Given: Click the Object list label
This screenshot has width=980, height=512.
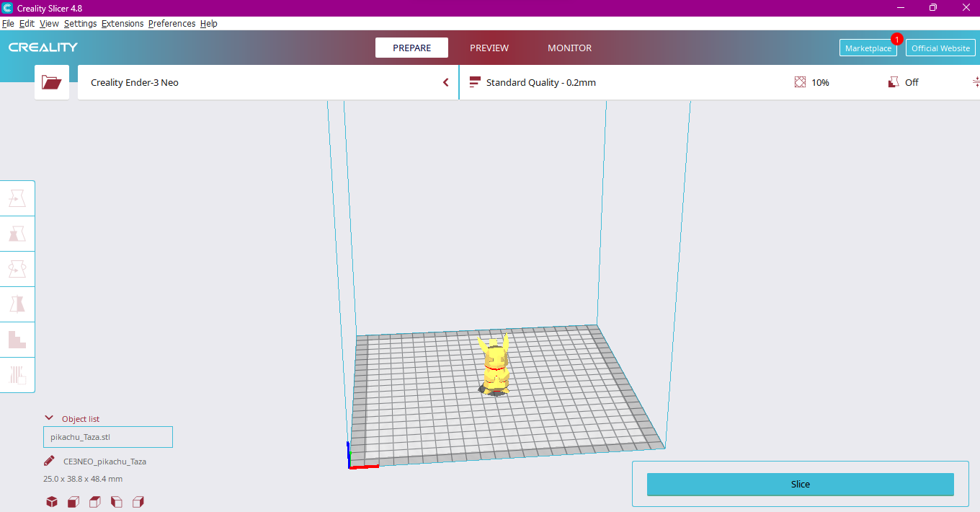Looking at the screenshot, I should coord(81,419).
